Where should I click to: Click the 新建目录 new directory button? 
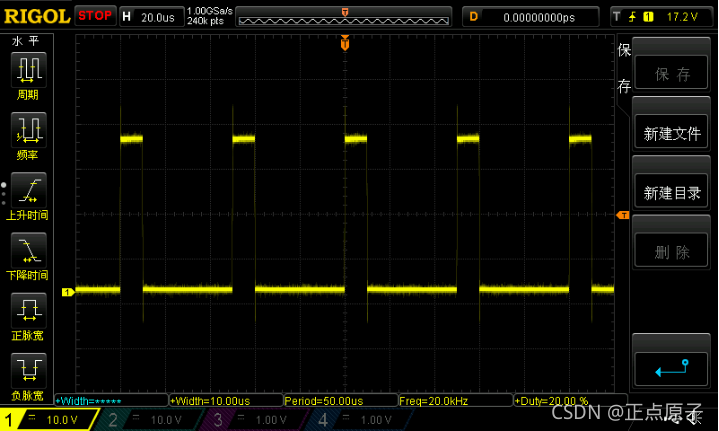point(671,191)
